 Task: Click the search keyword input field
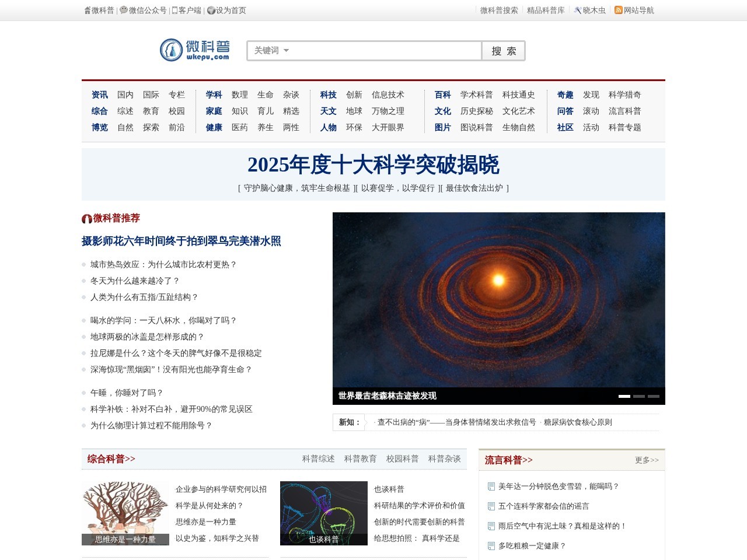[385, 51]
